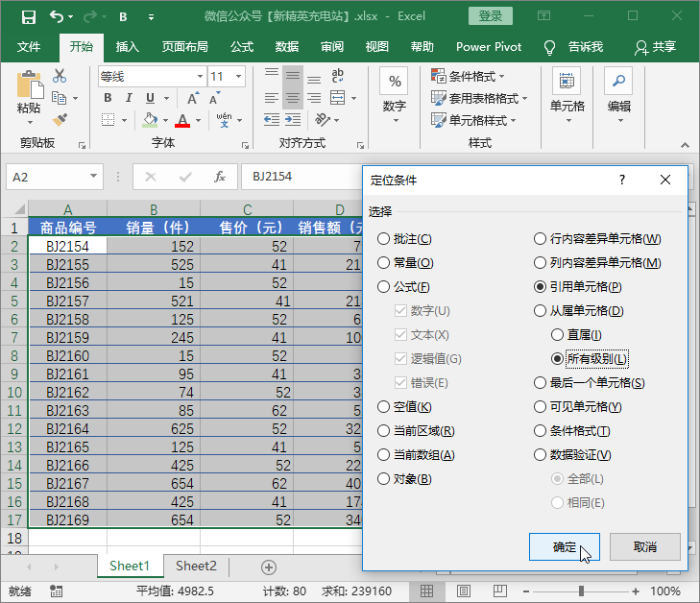Toggle Bold formatting
Image resolution: width=700 pixels, height=603 pixels.
[108, 98]
